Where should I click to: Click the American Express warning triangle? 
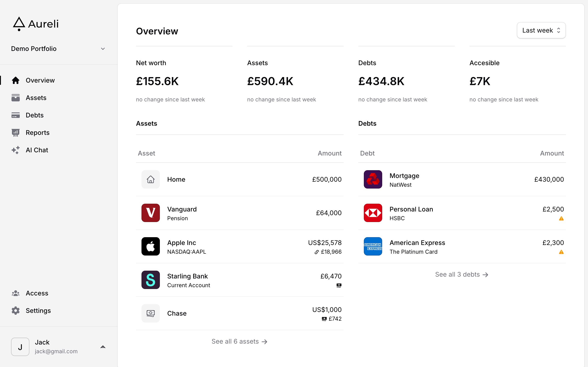pos(561,252)
